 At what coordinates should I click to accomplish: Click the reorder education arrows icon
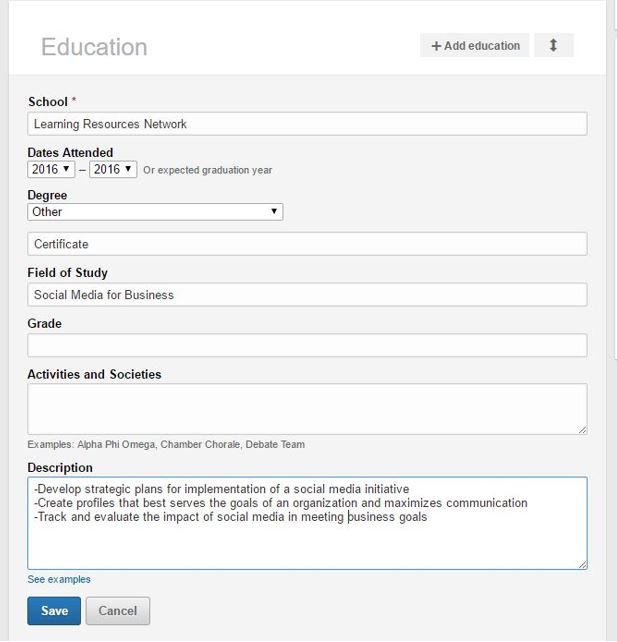tap(553, 46)
